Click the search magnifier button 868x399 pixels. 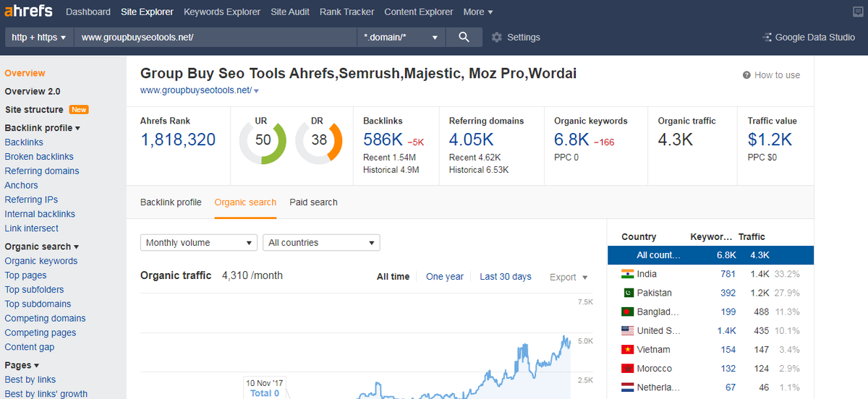464,37
